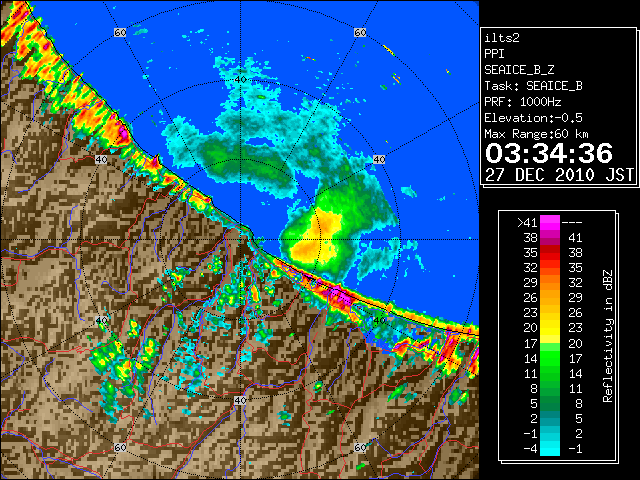Pick the red band in the reflectivity legend
Image resolution: width=640 pixels, height=480 pixels.
(x=550, y=253)
